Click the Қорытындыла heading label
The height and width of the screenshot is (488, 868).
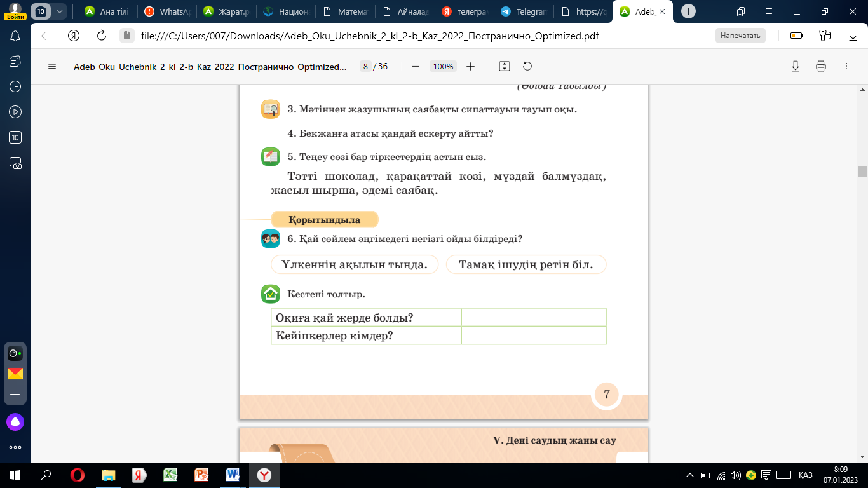pyautogui.click(x=325, y=220)
